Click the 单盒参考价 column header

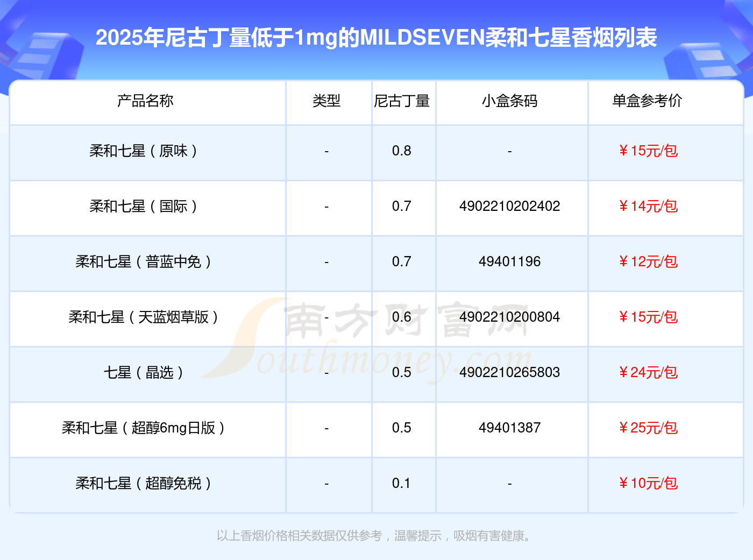(647, 101)
